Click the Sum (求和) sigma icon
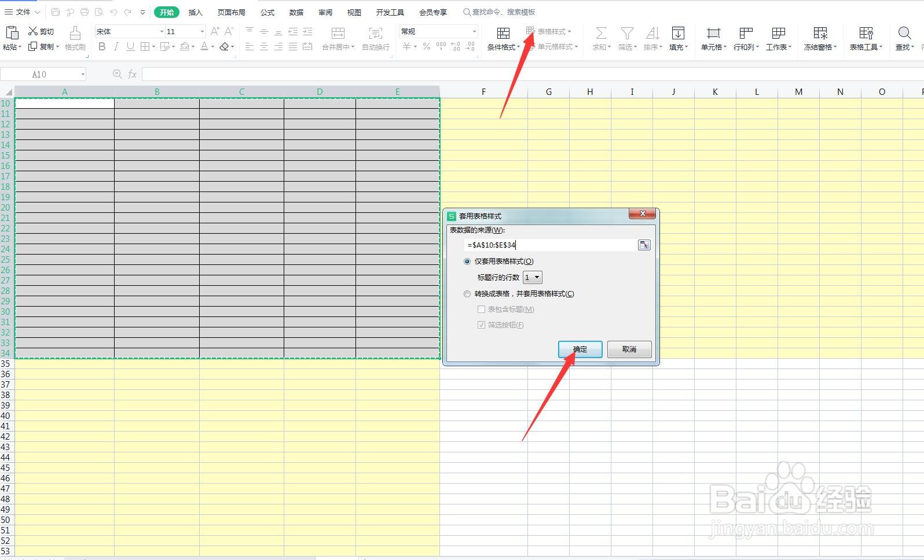The width and height of the screenshot is (924, 560). point(601,33)
